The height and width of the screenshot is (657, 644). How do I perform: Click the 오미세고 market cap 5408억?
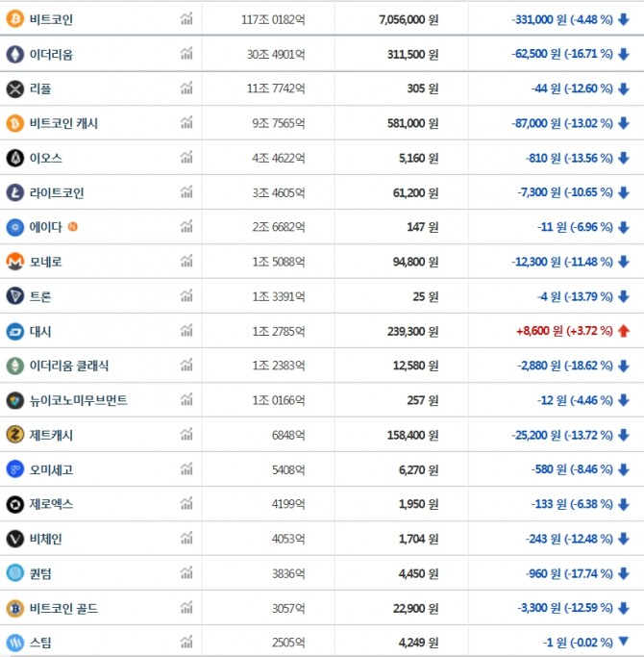pyautogui.click(x=288, y=469)
